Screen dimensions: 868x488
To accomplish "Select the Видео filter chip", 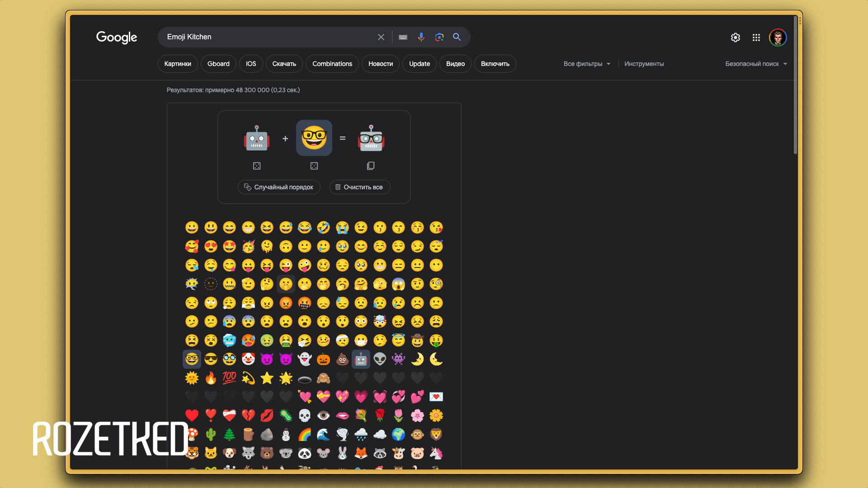I will (x=455, y=64).
